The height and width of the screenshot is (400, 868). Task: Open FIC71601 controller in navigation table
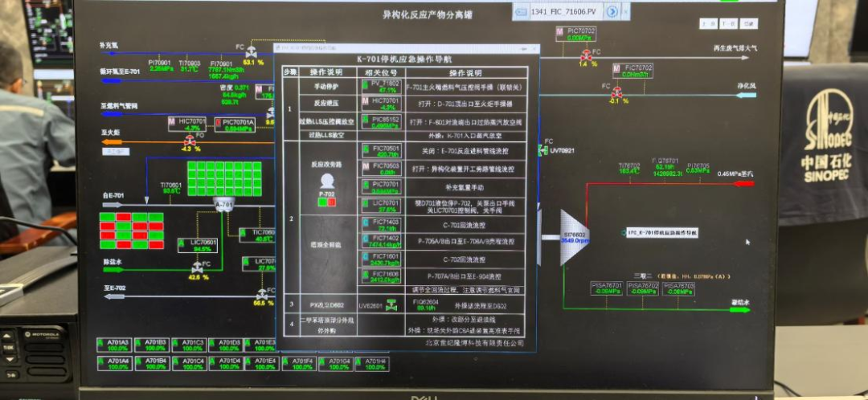[381, 259]
